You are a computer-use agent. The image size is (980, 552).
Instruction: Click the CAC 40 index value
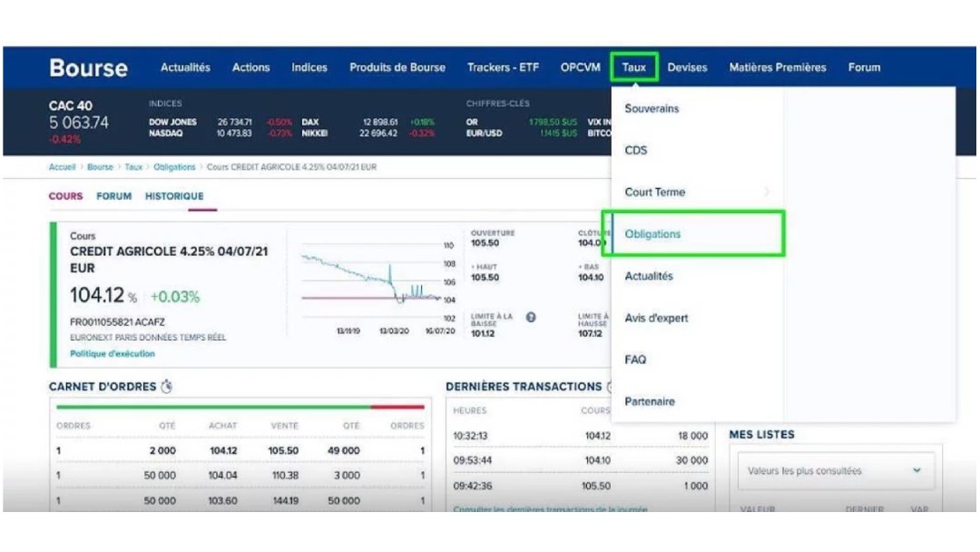(x=78, y=123)
